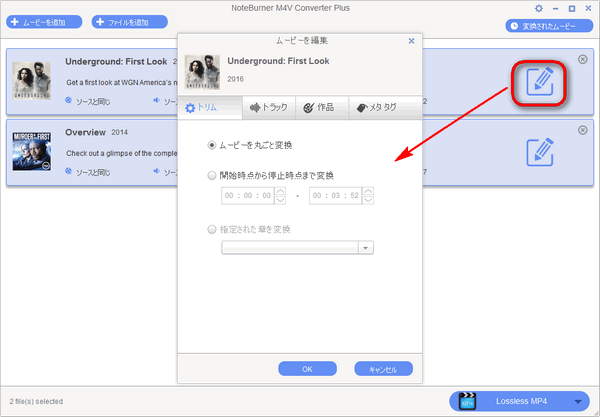Click the Underground thumbnail in main list
The image size is (600, 417).
click(32, 81)
